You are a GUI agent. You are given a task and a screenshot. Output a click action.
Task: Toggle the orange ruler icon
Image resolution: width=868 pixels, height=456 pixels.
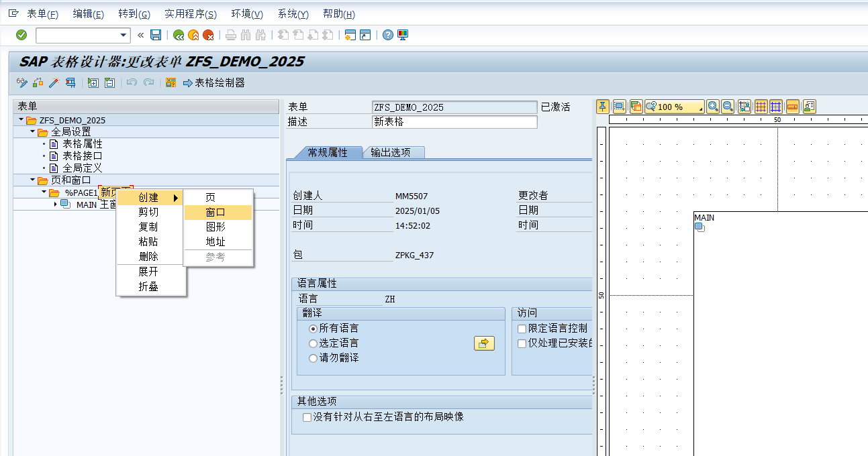point(793,107)
